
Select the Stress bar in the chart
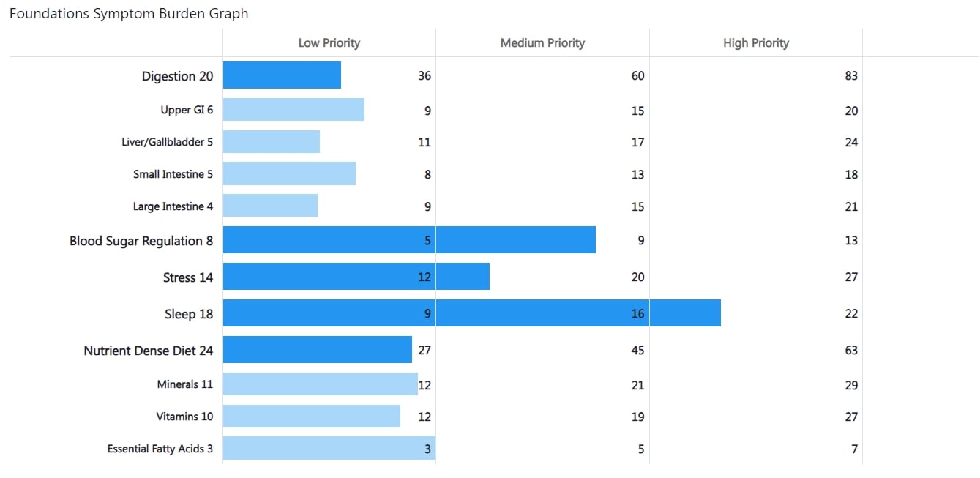click(x=356, y=277)
